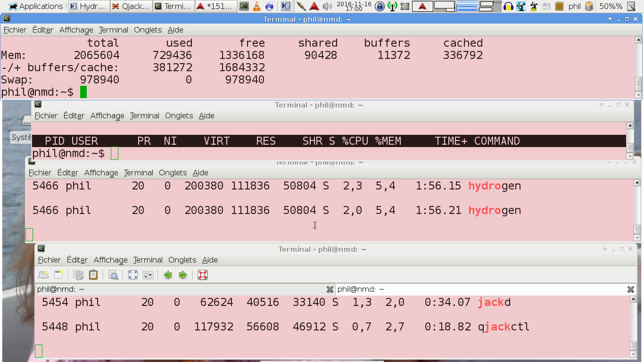The image size is (644, 362).
Task: Click the new tab icon in terminal toolbar
Action: point(43,275)
